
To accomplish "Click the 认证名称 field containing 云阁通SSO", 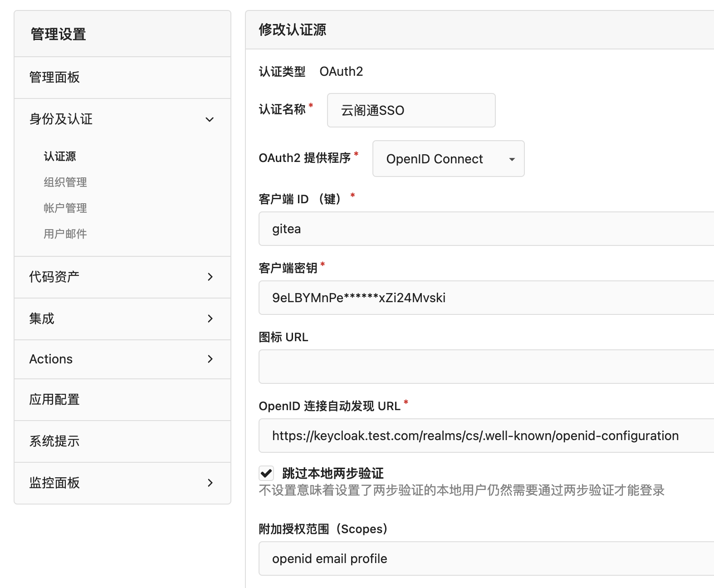I will pos(411,110).
